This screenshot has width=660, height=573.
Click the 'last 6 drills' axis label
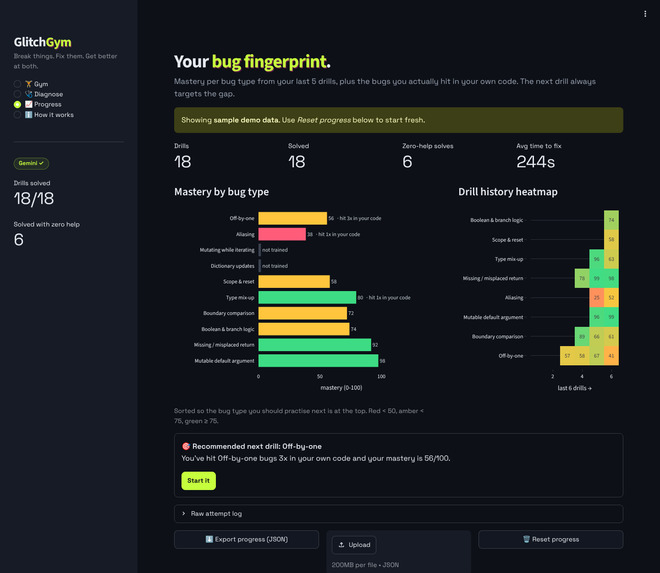[x=575, y=388]
